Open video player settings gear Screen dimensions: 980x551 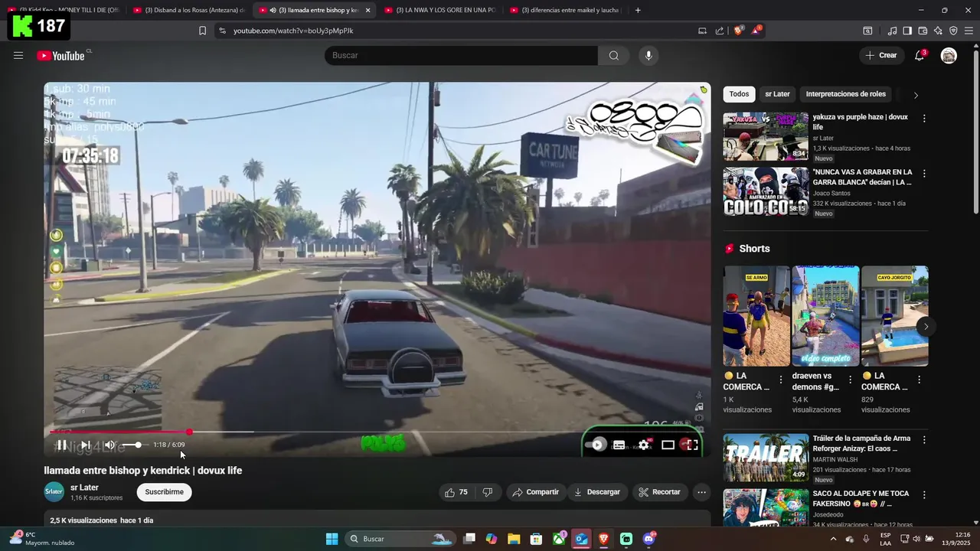pyautogui.click(x=644, y=445)
